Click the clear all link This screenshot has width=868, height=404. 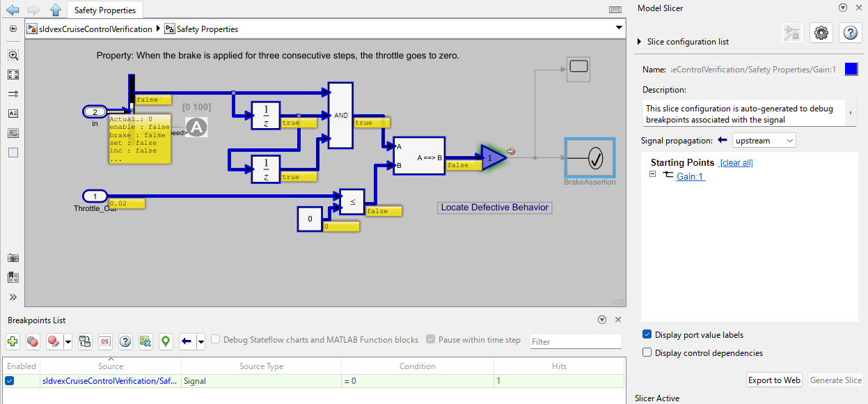(736, 163)
